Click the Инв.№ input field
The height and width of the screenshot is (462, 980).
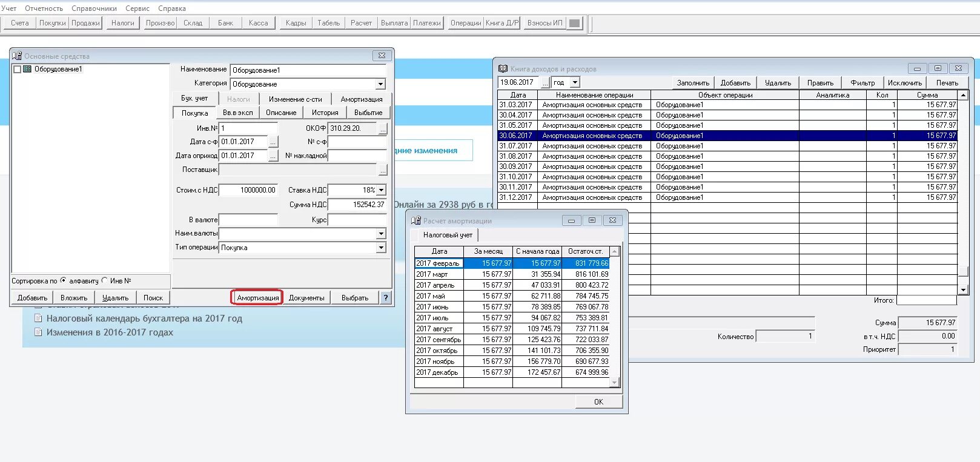point(248,128)
